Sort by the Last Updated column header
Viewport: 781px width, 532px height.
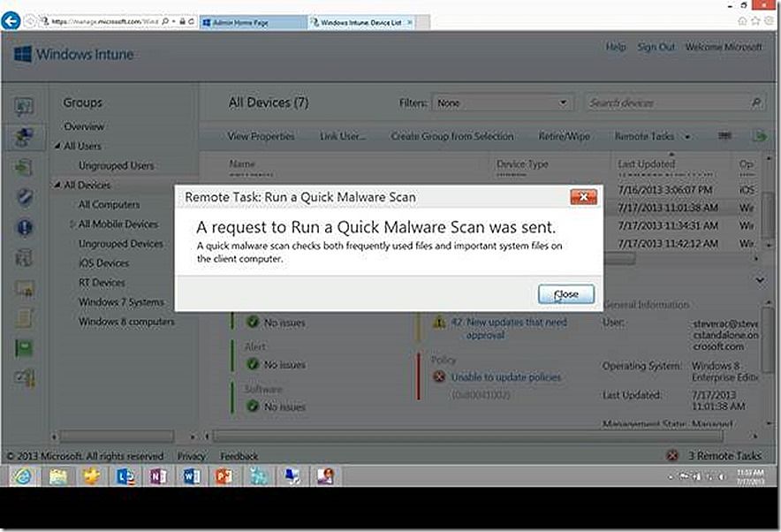647,163
